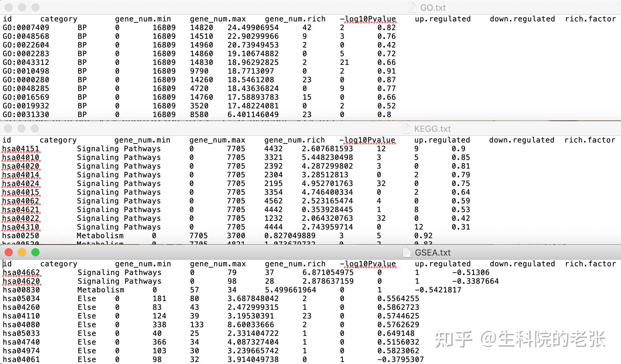Click the GO:0019932 entry

tap(26, 106)
